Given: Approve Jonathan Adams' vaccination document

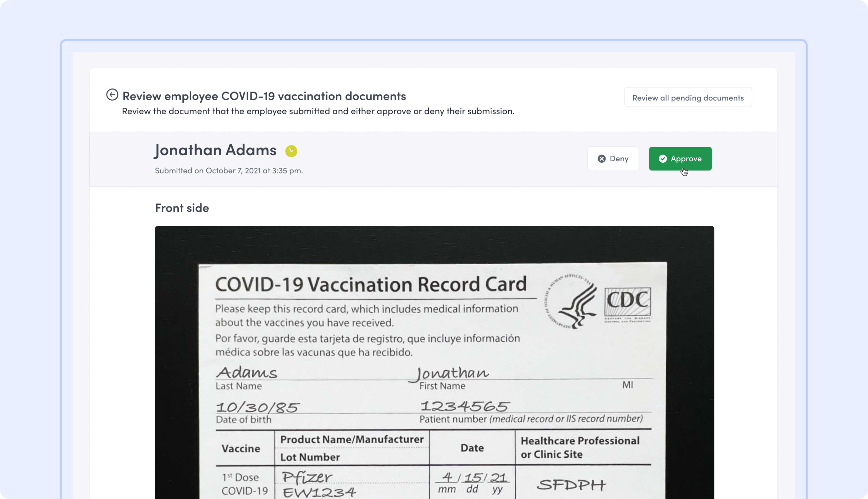Looking at the screenshot, I should click(680, 159).
